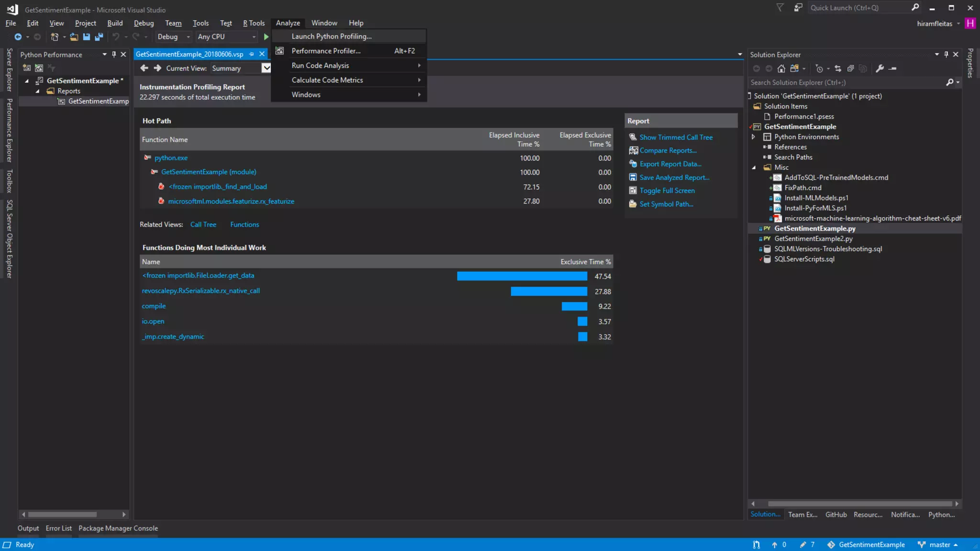The width and height of the screenshot is (980, 551).
Task: Open the Calculate Code Metrics submenu
Action: coord(349,80)
